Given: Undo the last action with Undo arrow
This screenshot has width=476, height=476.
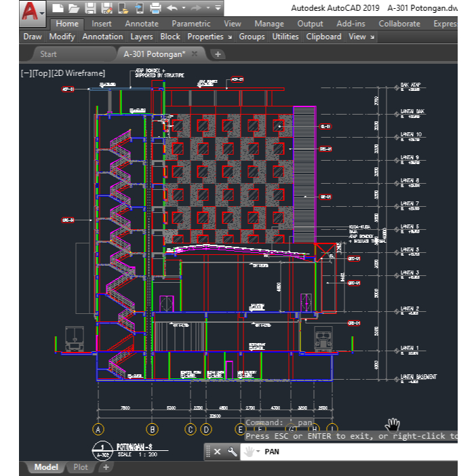Looking at the screenshot, I should pos(172,8).
